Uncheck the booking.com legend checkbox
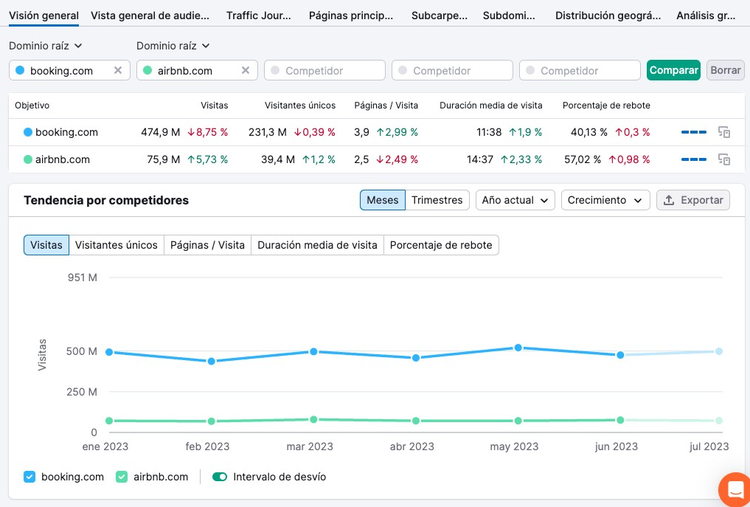This screenshot has height=507, width=750. coord(30,477)
